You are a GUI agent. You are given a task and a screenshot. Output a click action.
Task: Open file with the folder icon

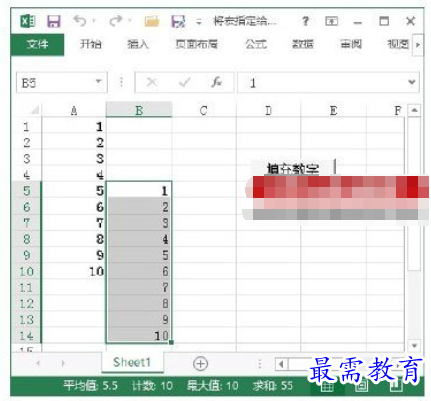[151, 22]
